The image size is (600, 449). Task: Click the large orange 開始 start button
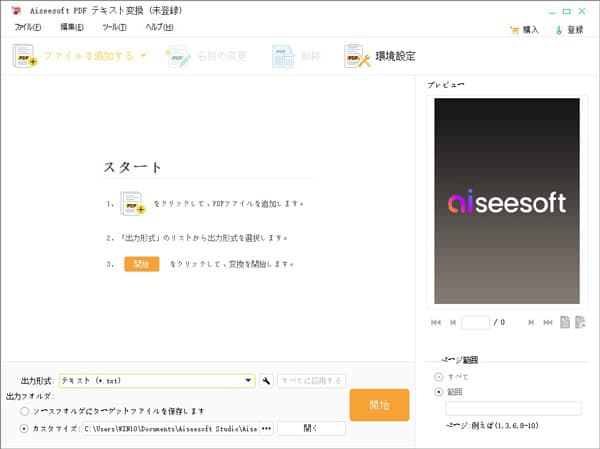[x=380, y=405]
